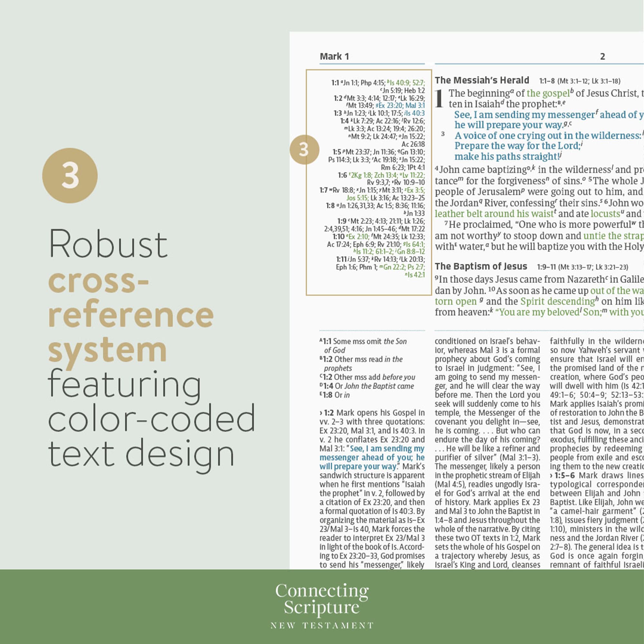Click the cross-reference Mal 3:1 at 1:2

click(416, 105)
